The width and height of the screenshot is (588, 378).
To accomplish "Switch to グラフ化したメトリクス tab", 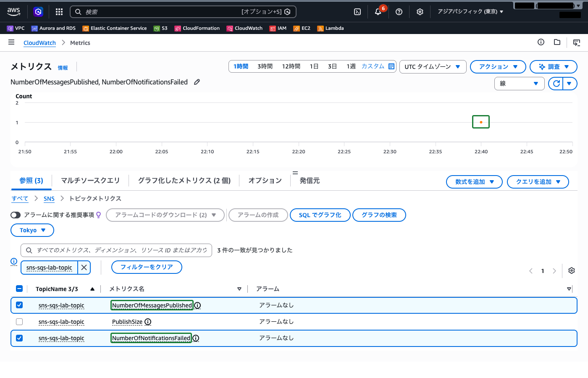I will point(184,181).
